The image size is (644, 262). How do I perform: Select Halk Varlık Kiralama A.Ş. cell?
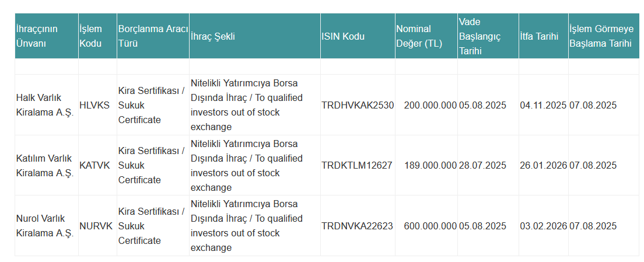coord(47,105)
